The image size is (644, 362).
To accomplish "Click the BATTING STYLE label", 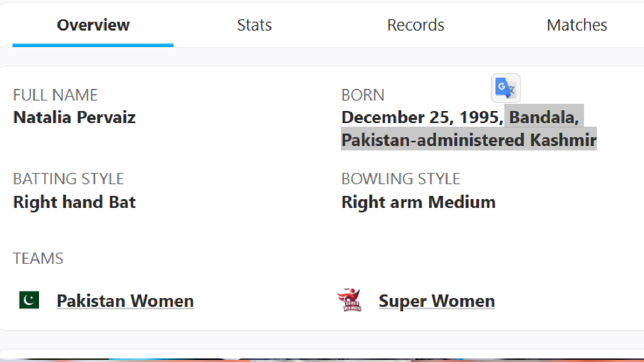I will pos(68,179).
